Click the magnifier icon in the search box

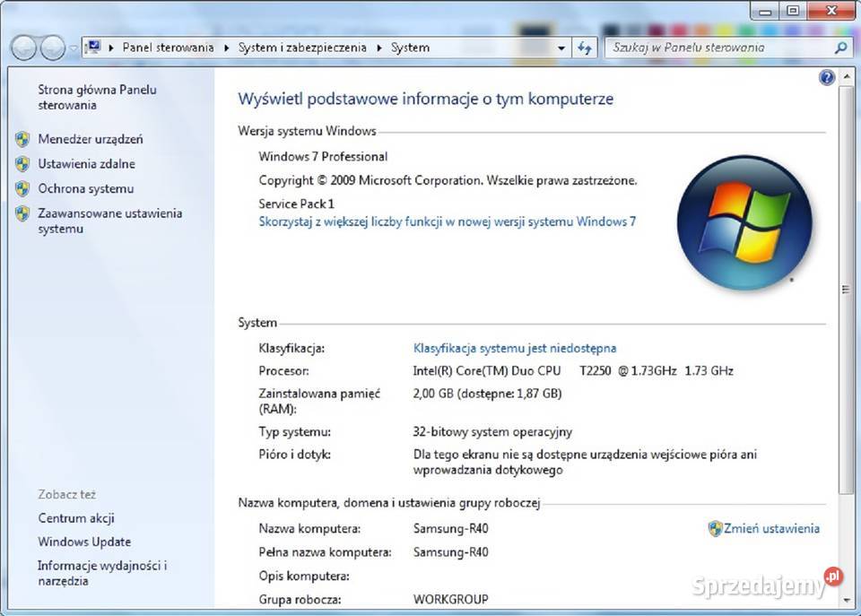(x=839, y=47)
